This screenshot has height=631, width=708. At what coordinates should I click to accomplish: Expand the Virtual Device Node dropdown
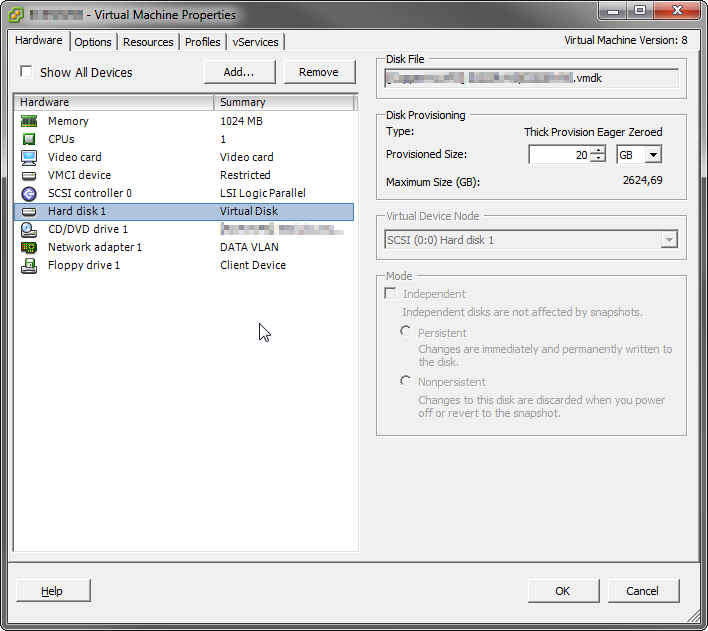tap(668, 240)
